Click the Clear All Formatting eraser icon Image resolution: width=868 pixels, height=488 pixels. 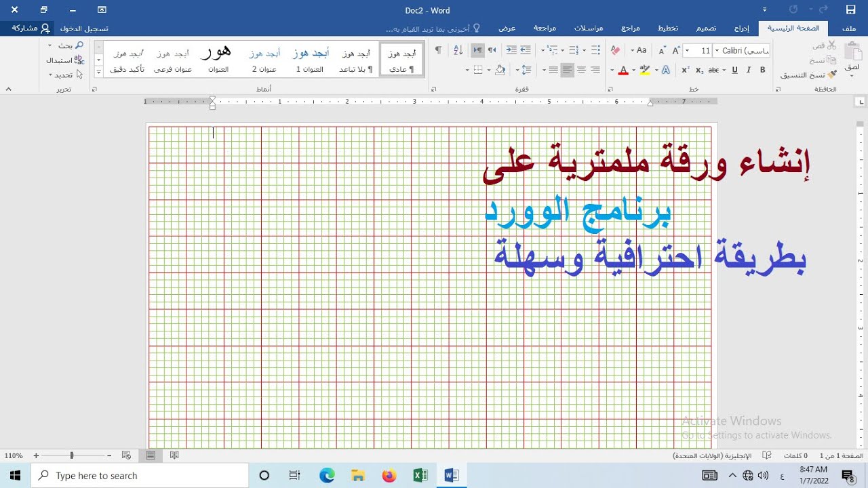[x=615, y=50]
